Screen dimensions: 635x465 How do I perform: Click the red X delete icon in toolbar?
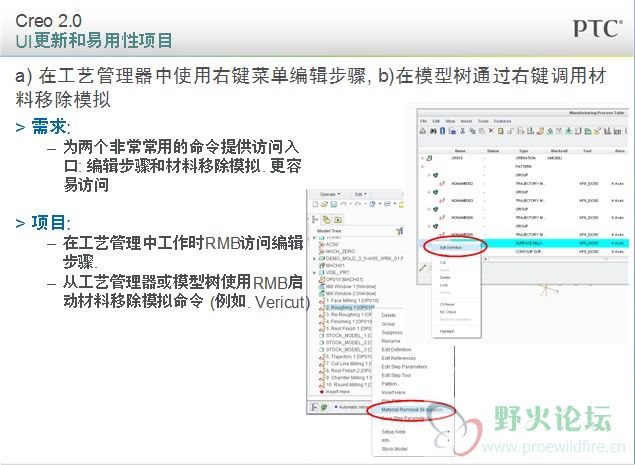tap(491, 131)
